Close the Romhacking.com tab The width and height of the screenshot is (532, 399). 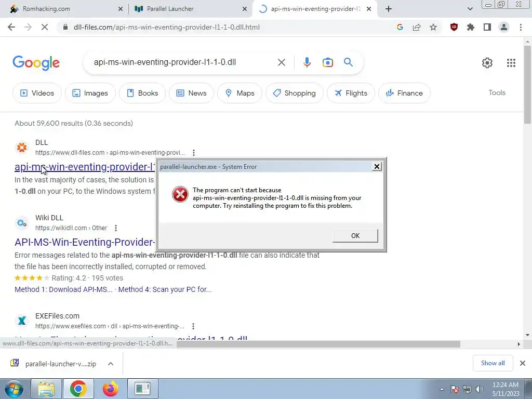[120, 9]
